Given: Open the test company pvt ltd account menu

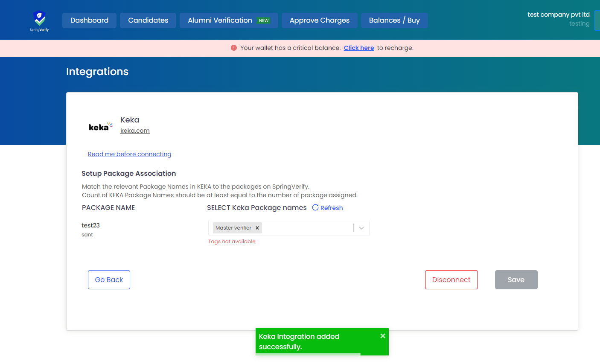Looking at the screenshot, I should (x=559, y=15).
